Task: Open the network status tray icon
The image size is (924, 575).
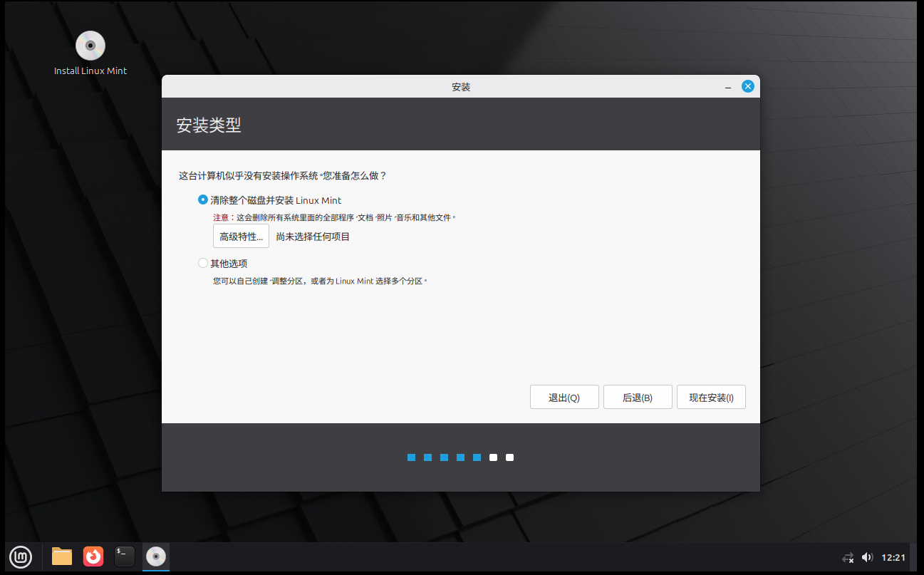Action: 848,557
